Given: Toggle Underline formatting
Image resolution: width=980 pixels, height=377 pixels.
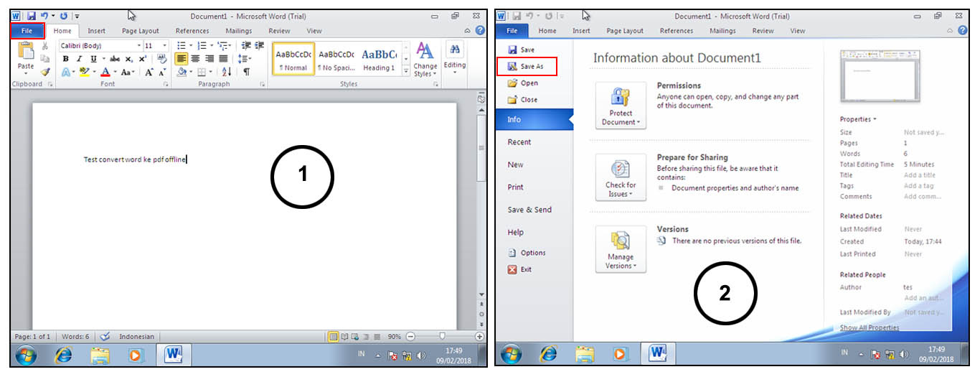Looking at the screenshot, I should point(93,59).
